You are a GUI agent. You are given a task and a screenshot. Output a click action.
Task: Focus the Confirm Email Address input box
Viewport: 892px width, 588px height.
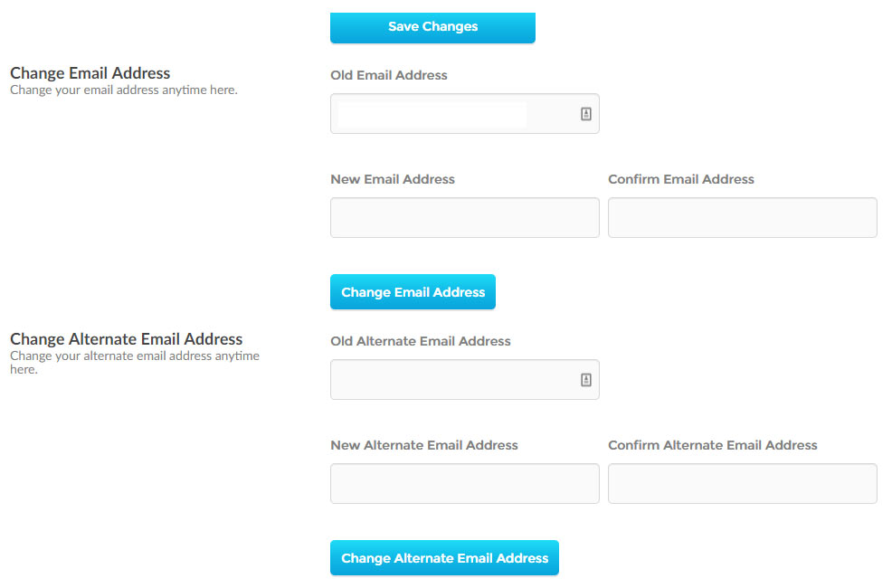(743, 218)
